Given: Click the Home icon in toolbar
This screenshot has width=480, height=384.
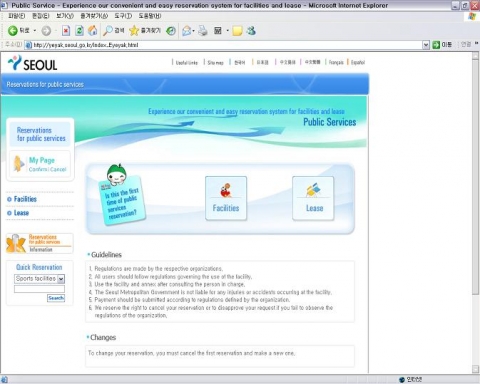Looking at the screenshot, I should [92, 31].
